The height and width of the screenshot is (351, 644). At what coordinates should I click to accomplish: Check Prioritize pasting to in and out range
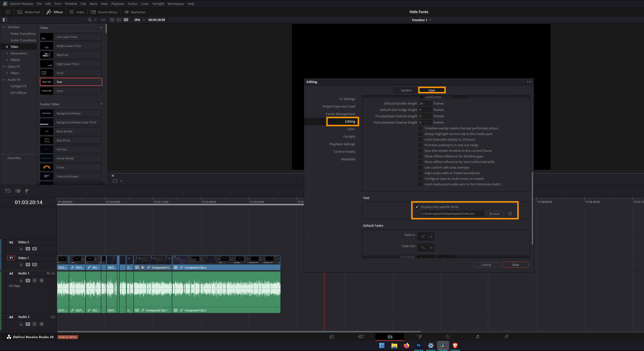pyautogui.click(x=420, y=145)
